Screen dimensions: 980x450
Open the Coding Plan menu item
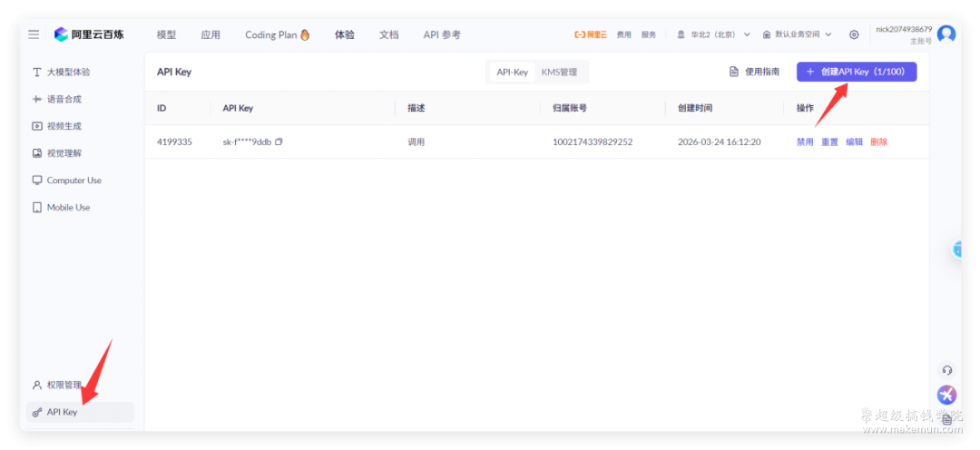277,34
